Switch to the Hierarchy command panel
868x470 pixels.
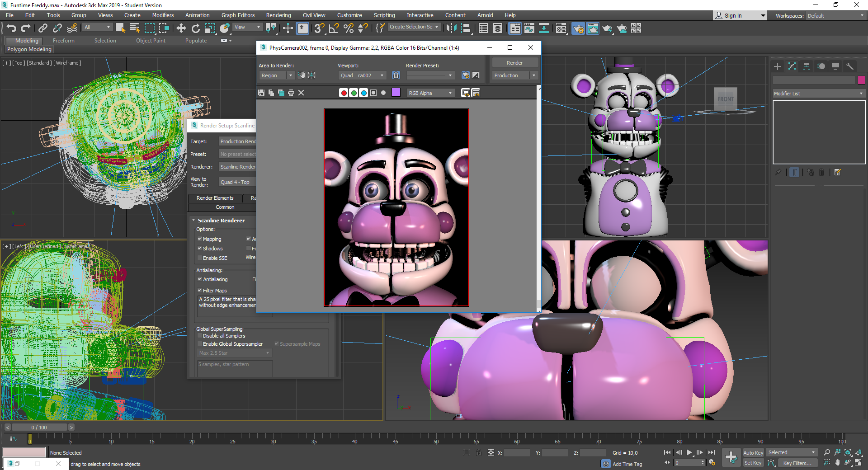[807, 66]
